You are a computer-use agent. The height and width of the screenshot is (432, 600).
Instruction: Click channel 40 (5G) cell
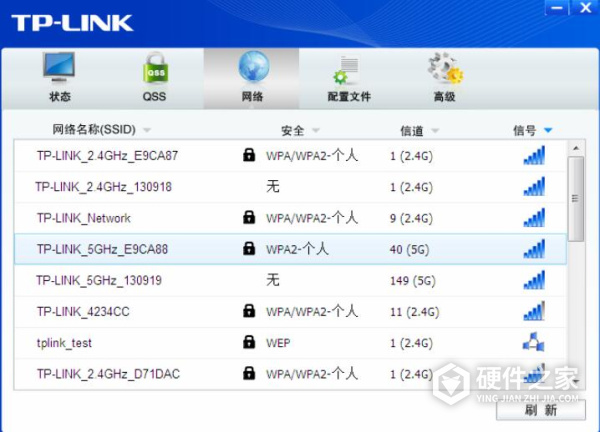pos(409,249)
